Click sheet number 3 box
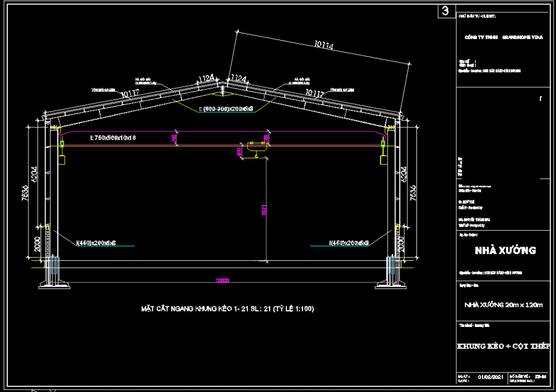The image size is (556, 392). 445,11
